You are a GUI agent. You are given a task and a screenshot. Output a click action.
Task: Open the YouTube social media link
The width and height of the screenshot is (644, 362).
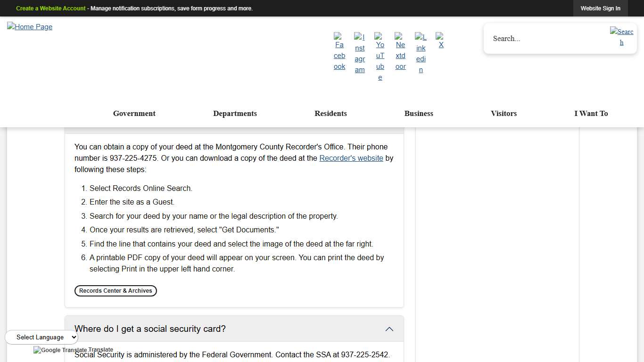[380, 57]
